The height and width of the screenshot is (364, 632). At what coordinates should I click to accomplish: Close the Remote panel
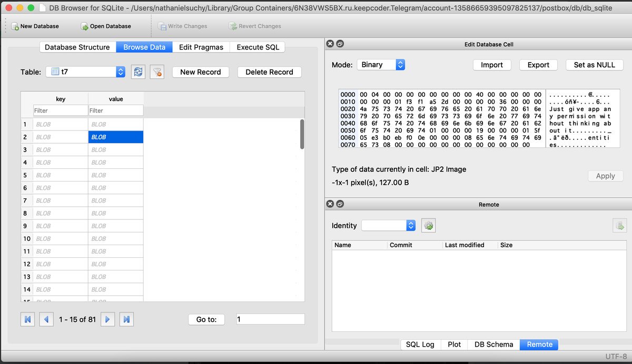pyautogui.click(x=330, y=204)
